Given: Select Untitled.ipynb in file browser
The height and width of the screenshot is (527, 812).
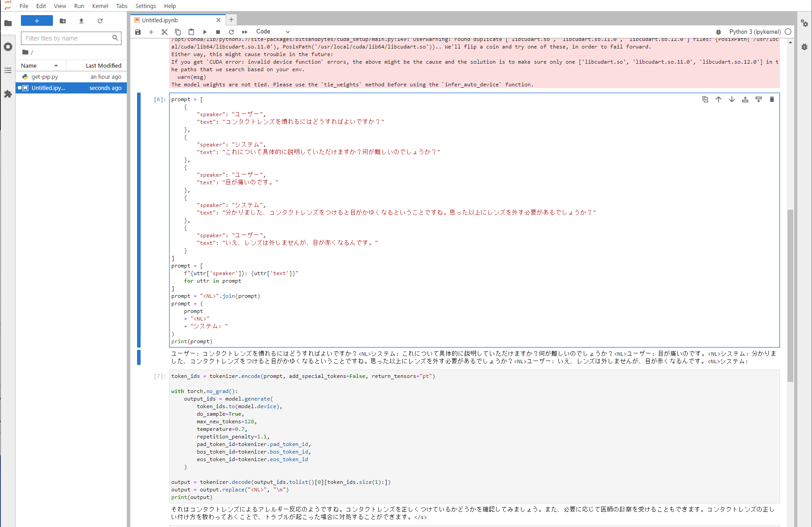Looking at the screenshot, I should click(x=71, y=88).
